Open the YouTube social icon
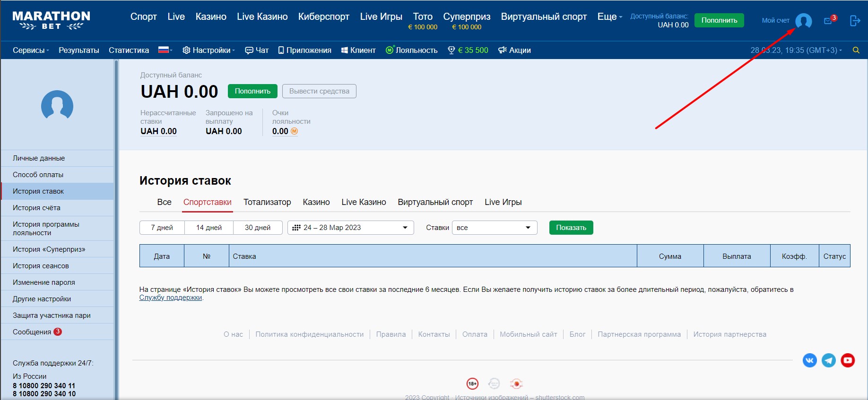Screen dimensions: 868x400 click(848, 360)
